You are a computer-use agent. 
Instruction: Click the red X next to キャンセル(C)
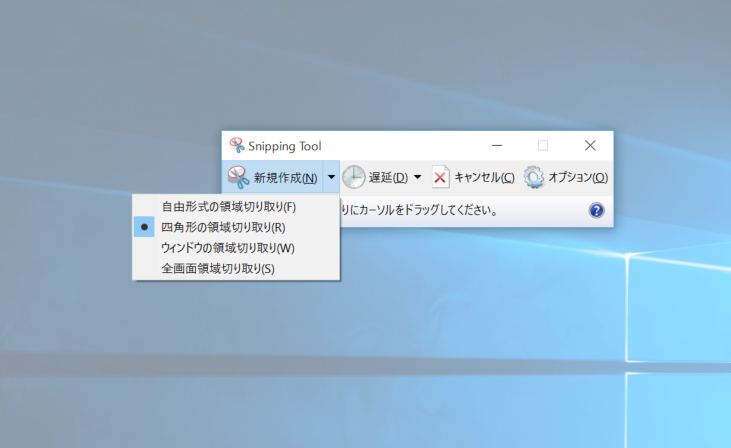pos(440,177)
